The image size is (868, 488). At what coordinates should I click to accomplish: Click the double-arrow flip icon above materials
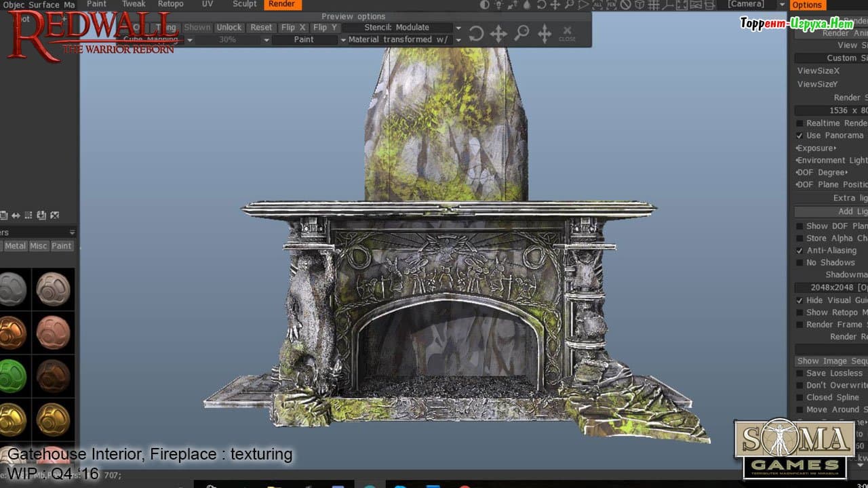point(16,216)
